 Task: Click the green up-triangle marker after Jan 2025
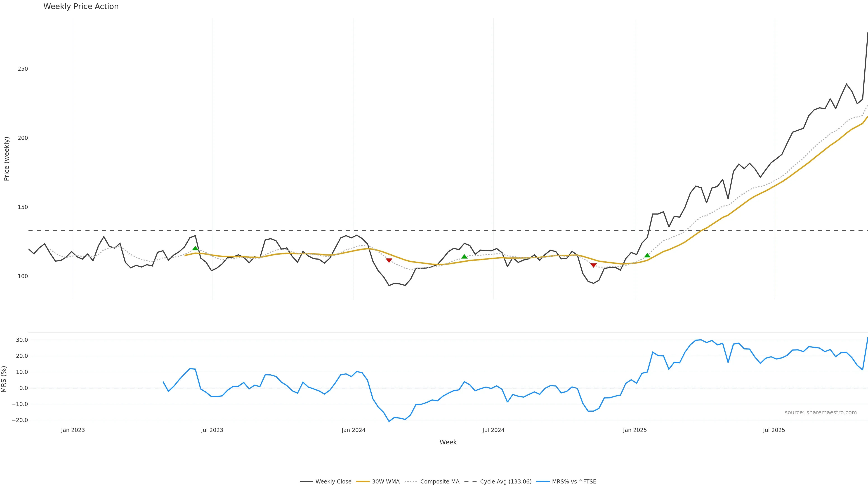click(647, 255)
